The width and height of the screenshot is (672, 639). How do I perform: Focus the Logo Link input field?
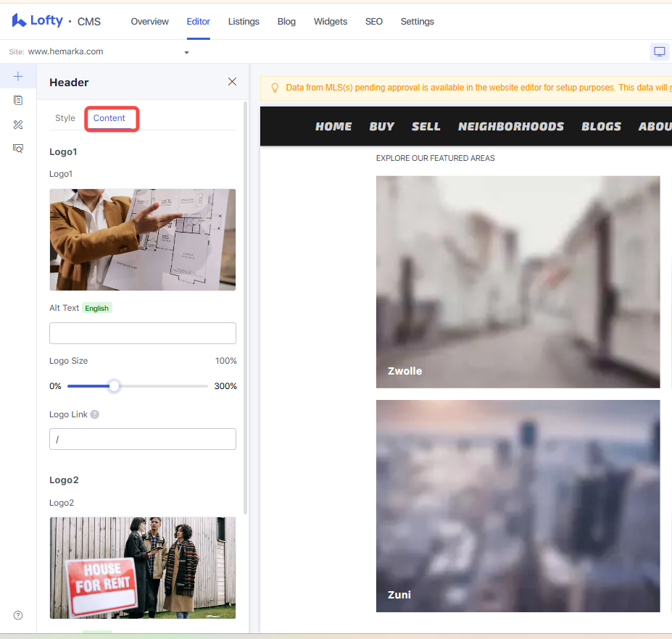[142, 439]
